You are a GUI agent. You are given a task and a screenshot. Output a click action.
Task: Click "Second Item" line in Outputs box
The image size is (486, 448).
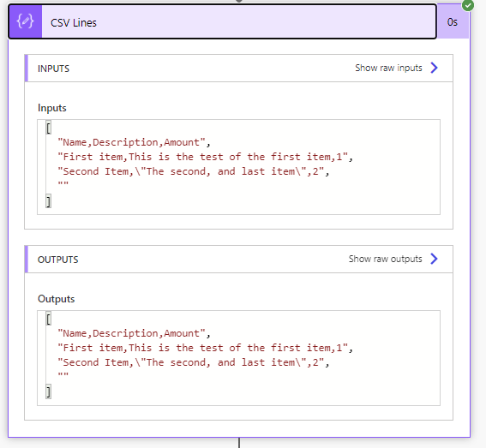(194, 362)
